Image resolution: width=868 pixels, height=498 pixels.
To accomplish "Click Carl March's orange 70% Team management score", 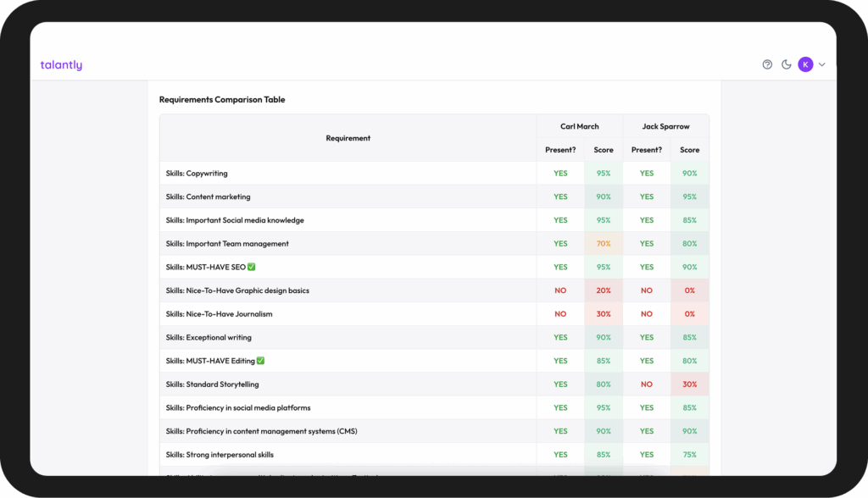I will point(603,244).
